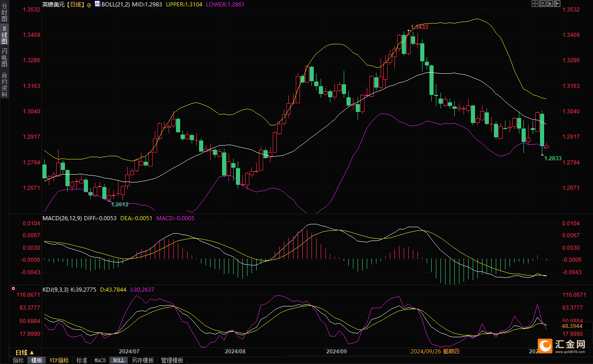This screenshot has width=593, height=364.
Task: Apply the MACD template button
Action: click(100, 360)
